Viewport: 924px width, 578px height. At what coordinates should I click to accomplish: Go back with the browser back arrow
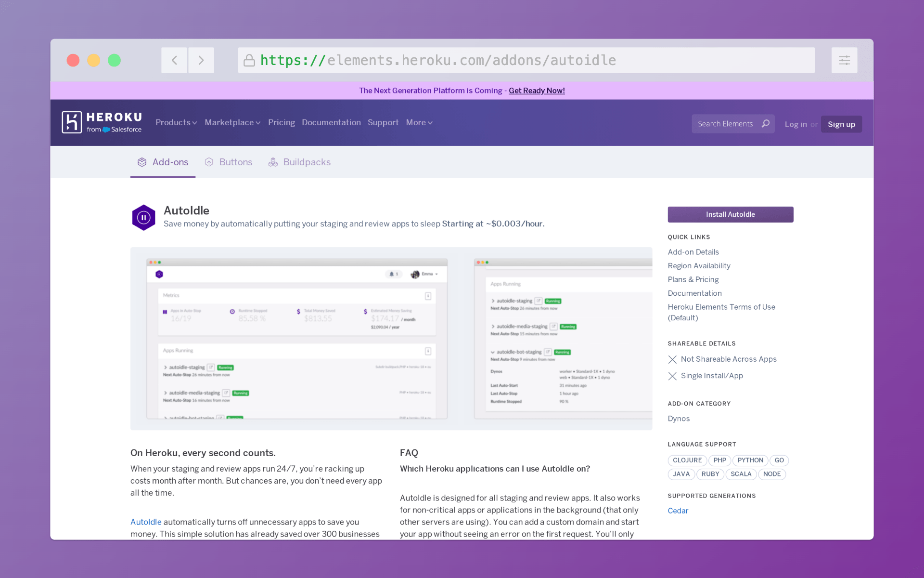pos(174,60)
